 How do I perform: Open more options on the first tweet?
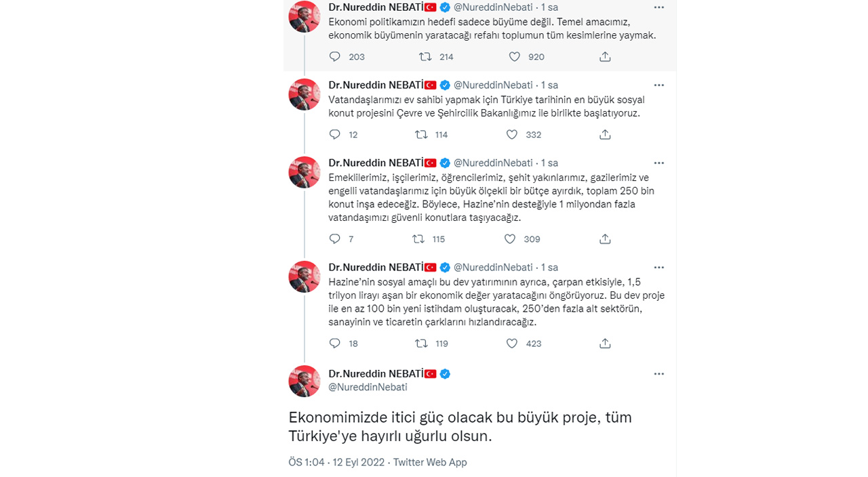[658, 7]
